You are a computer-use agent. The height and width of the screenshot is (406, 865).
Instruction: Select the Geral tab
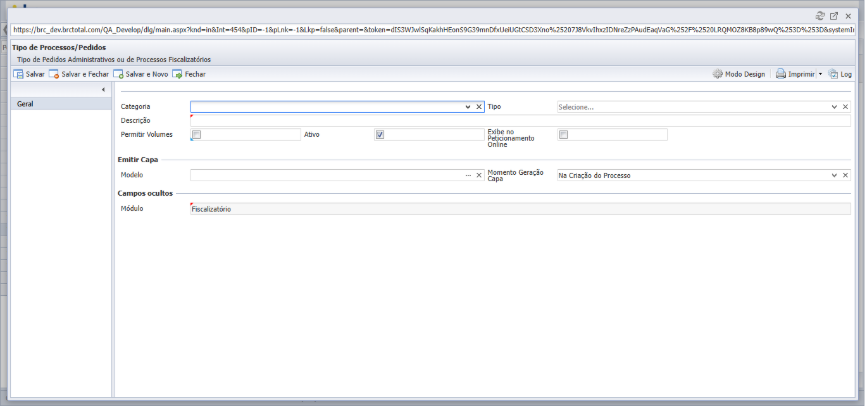click(x=61, y=104)
